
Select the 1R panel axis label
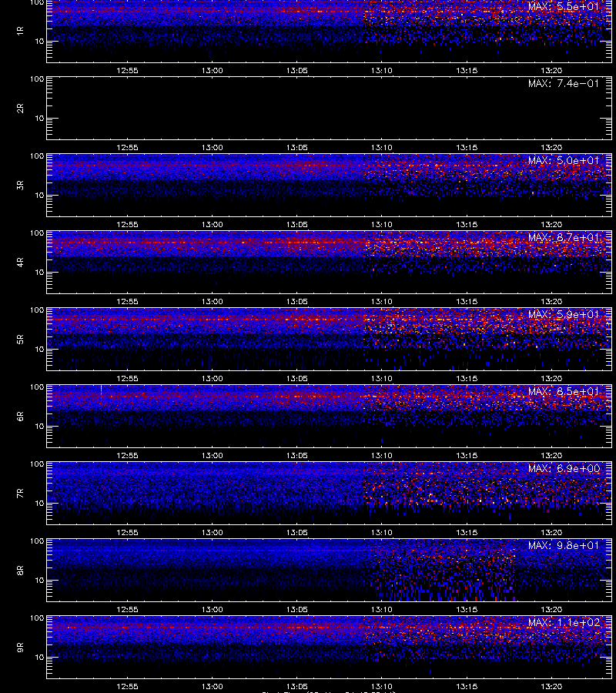click(20, 31)
